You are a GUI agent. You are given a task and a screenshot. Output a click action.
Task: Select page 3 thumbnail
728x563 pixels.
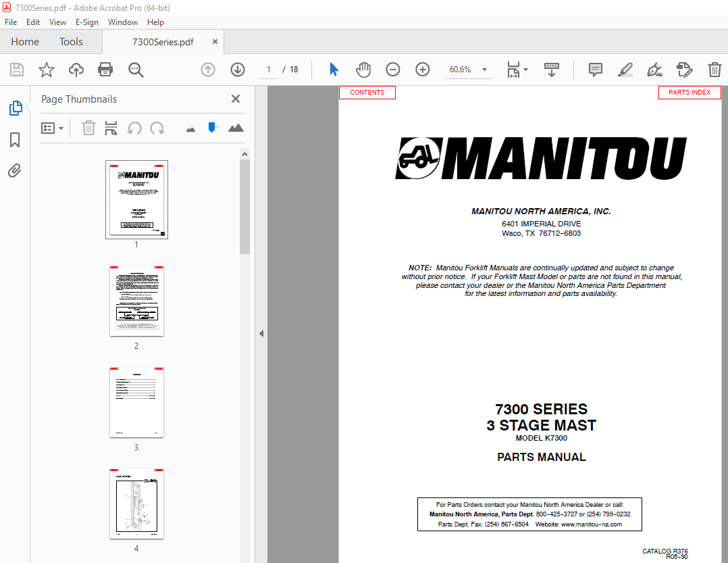[x=136, y=402]
